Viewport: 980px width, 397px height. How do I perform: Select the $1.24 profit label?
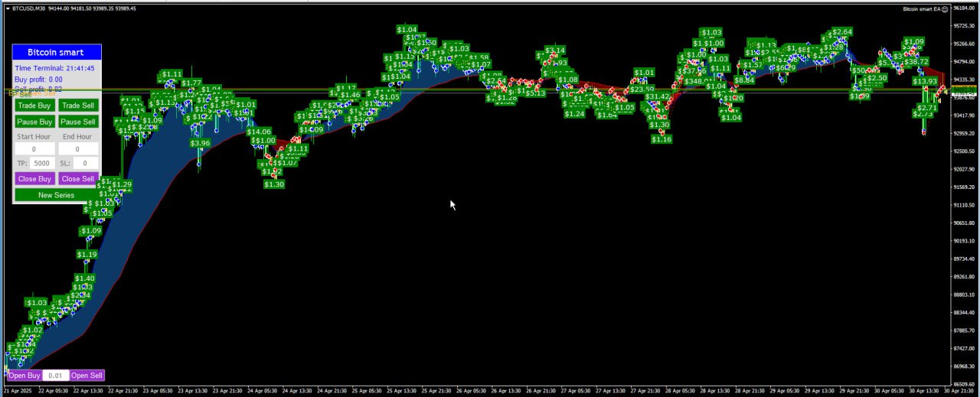click(x=574, y=114)
